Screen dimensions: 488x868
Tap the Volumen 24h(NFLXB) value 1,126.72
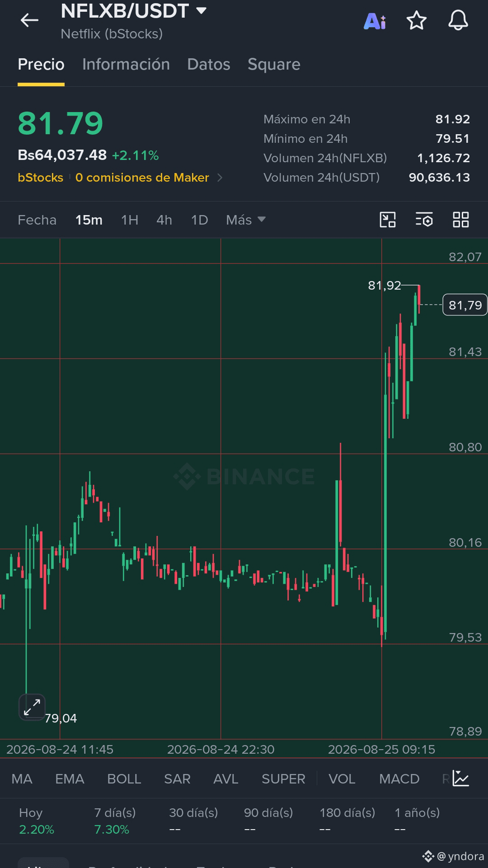click(444, 158)
